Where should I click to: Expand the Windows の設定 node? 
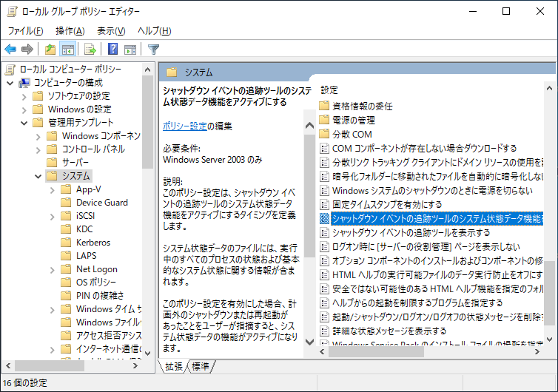click(x=24, y=110)
